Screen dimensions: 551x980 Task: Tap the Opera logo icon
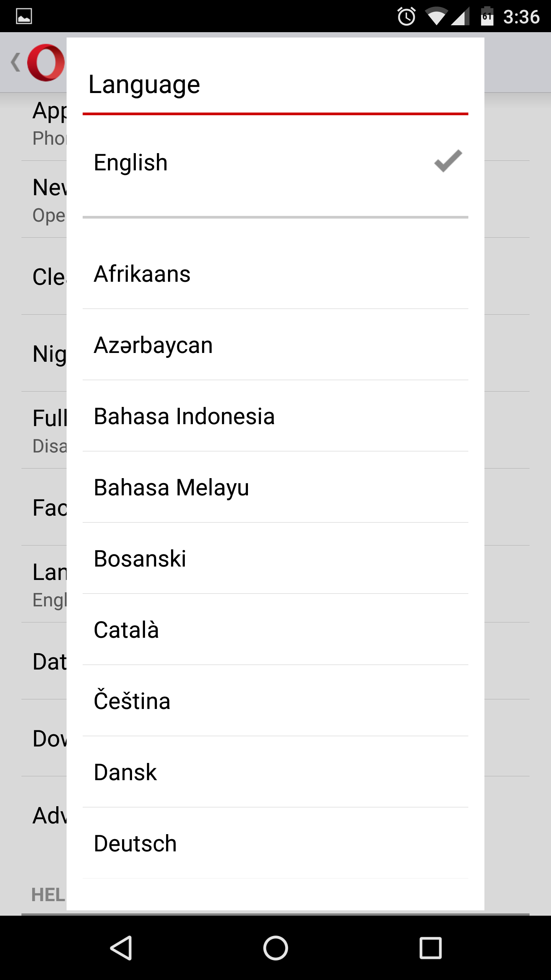[45, 62]
